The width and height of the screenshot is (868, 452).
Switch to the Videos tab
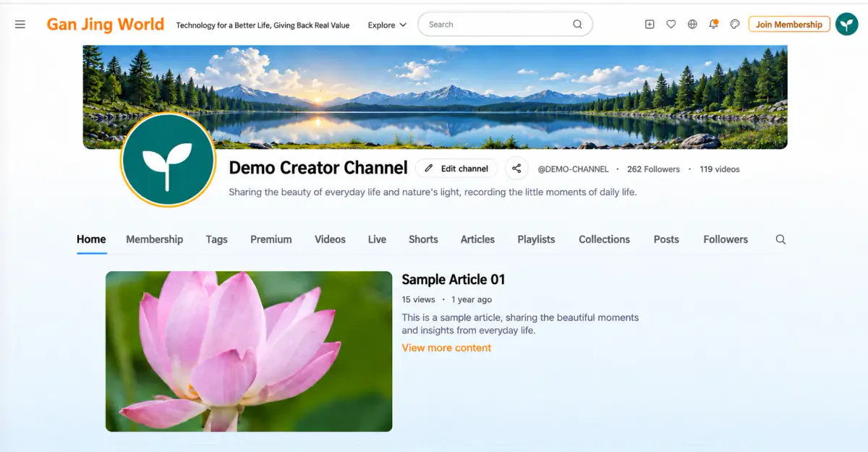pos(330,239)
